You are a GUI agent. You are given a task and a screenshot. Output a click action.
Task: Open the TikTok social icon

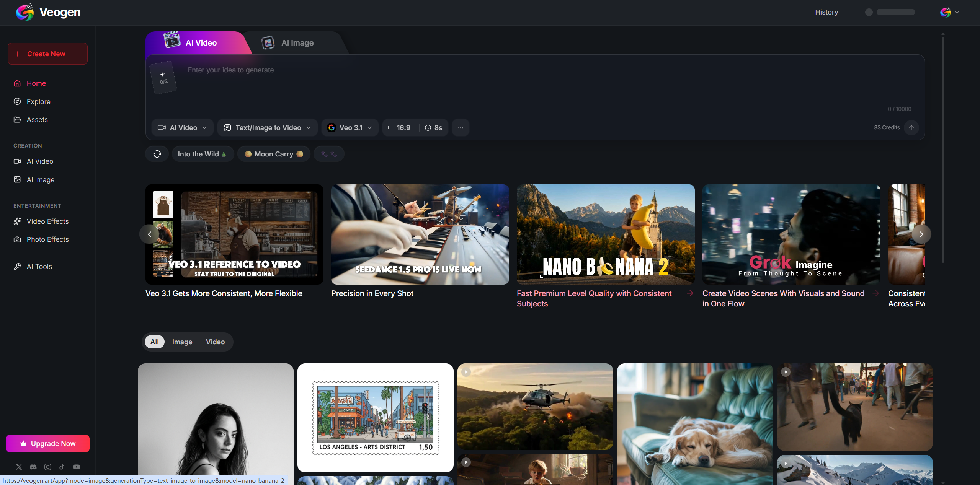pyautogui.click(x=62, y=467)
